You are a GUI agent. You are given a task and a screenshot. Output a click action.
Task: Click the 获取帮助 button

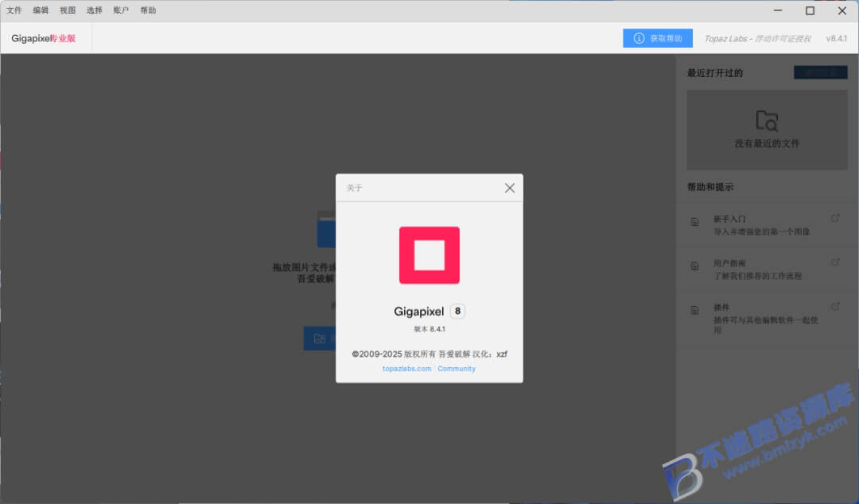click(x=658, y=38)
